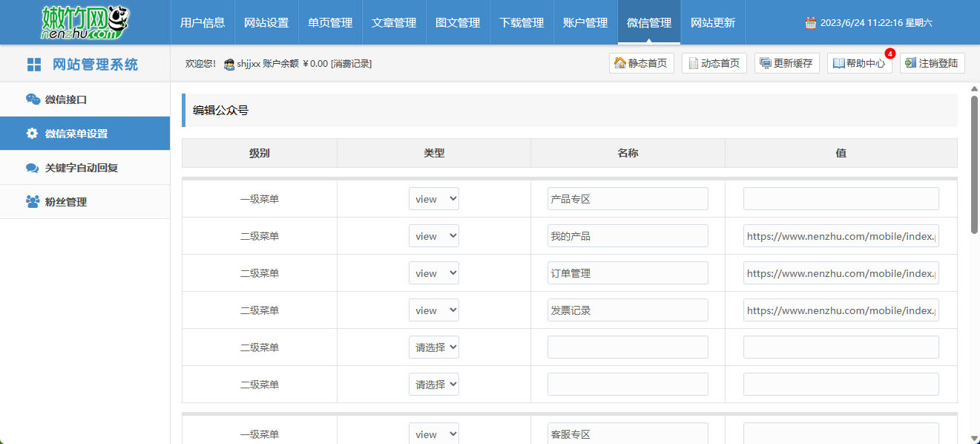Open type dropdown for 订单管理 row

pyautogui.click(x=433, y=273)
